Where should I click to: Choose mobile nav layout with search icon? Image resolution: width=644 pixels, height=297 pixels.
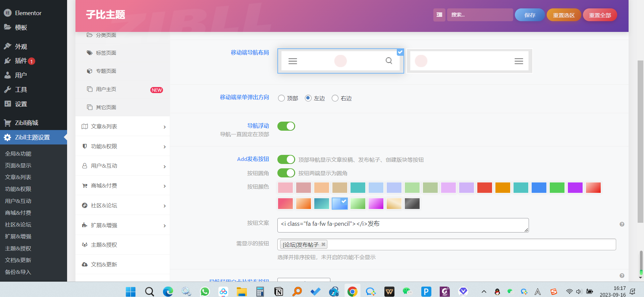click(340, 61)
